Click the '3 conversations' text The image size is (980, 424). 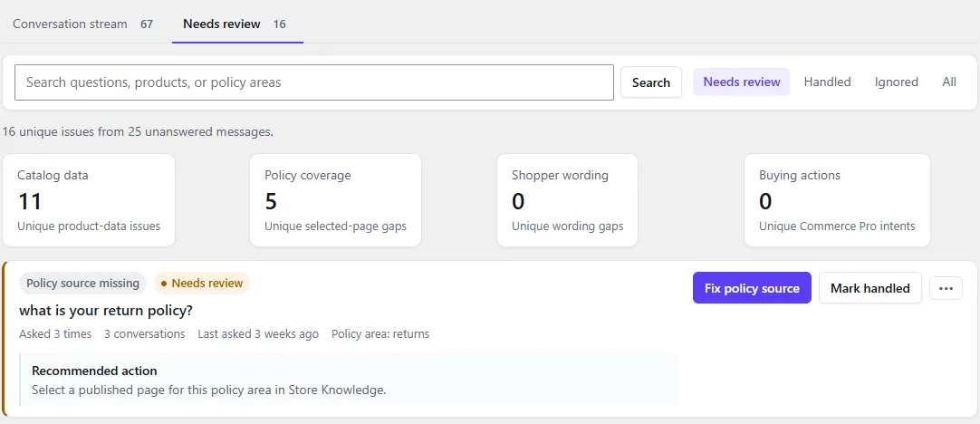point(144,334)
